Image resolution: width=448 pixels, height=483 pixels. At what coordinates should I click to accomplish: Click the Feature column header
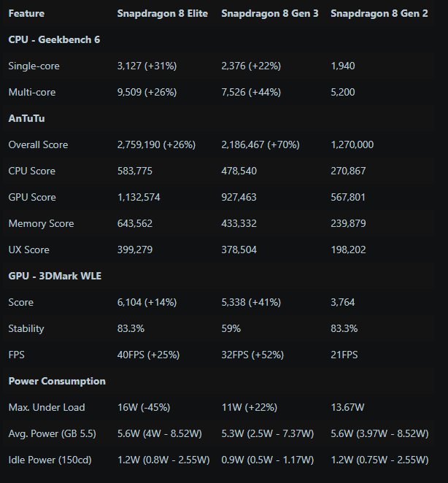click(26, 13)
